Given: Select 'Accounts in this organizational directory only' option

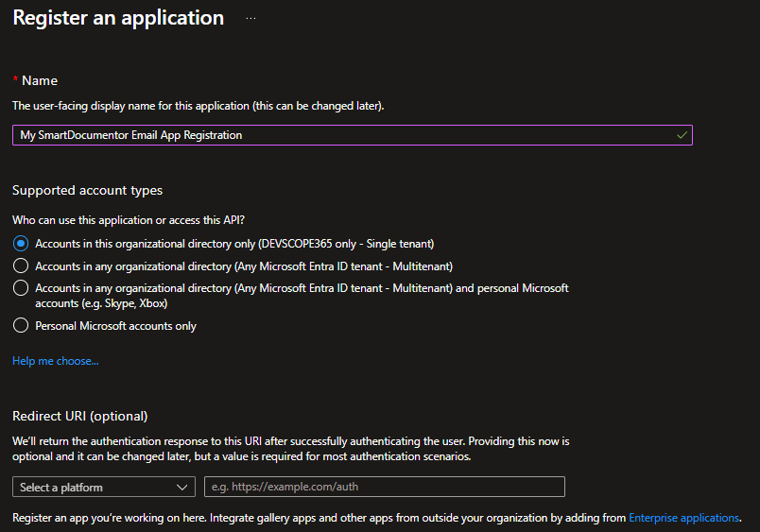Looking at the screenshot, I should coord(21,244).
